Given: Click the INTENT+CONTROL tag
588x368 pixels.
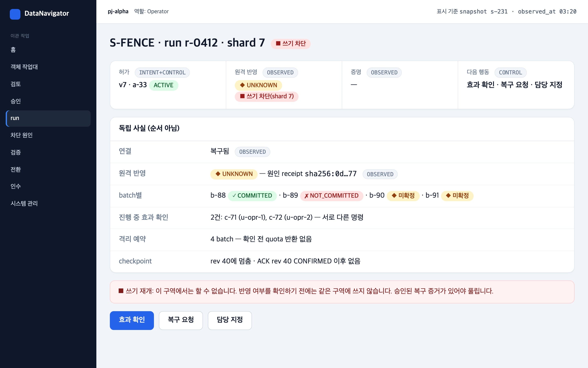Looking at the screenshot, I should click(x=162, y=73).
